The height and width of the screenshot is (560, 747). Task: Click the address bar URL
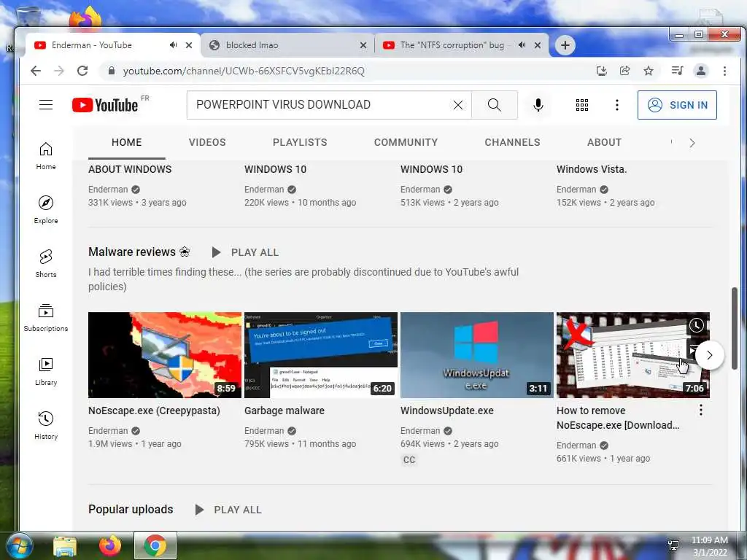coord(244,71)
